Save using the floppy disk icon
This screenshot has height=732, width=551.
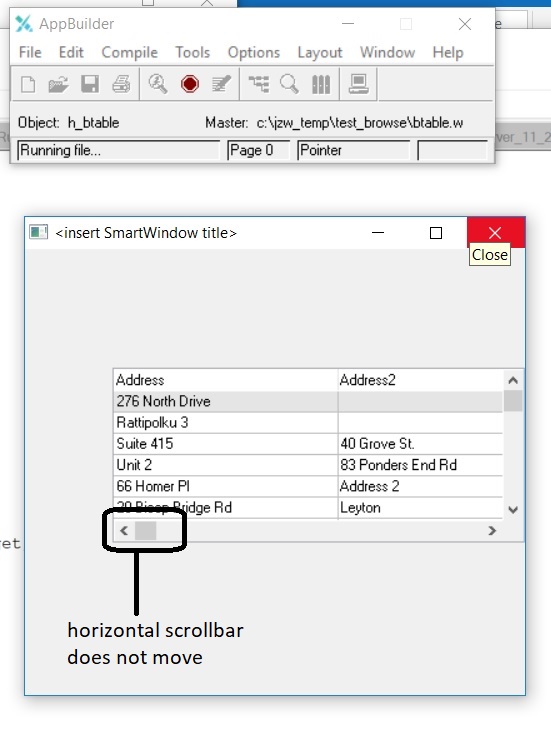90,84
